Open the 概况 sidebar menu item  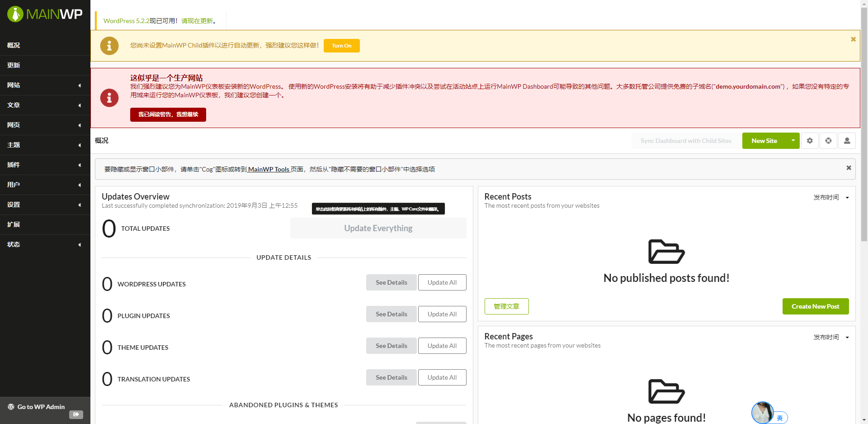point(45,45)
